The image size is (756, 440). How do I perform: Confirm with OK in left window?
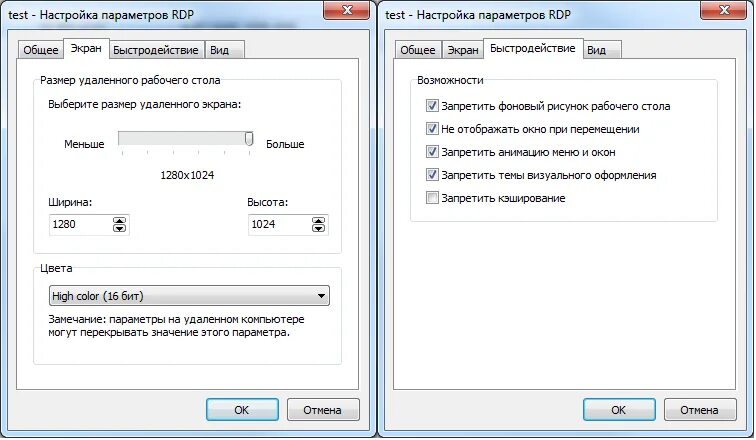[x=242, y=410]
